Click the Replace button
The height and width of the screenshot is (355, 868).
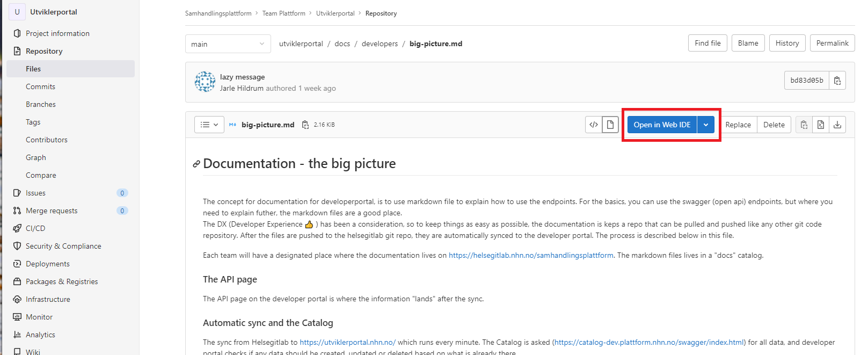point(738,125)
